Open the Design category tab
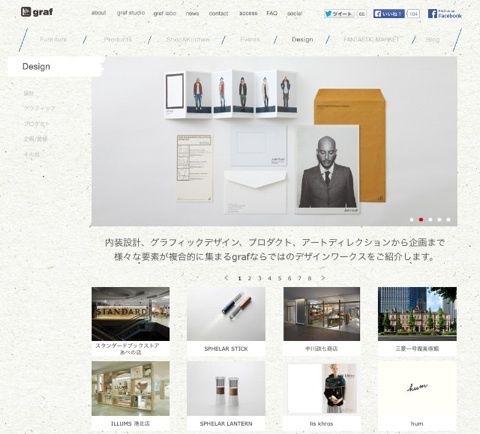 click(x=302, y=39)
